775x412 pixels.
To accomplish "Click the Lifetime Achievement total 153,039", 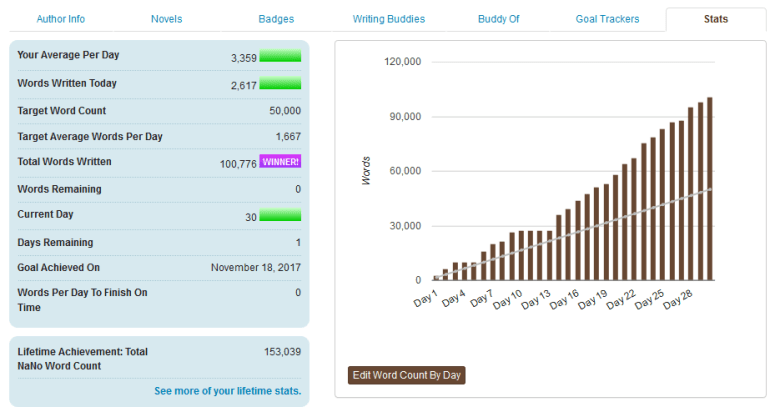I will tap(280, 352).
